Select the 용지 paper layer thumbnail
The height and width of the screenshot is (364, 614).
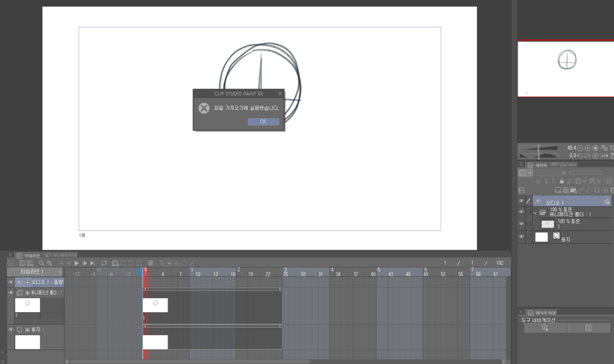542,237
